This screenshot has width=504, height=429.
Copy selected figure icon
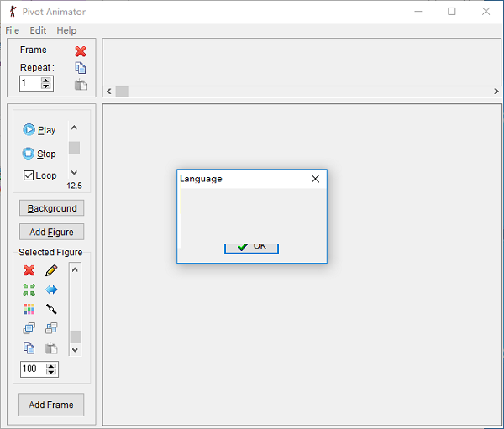(29, 348)
